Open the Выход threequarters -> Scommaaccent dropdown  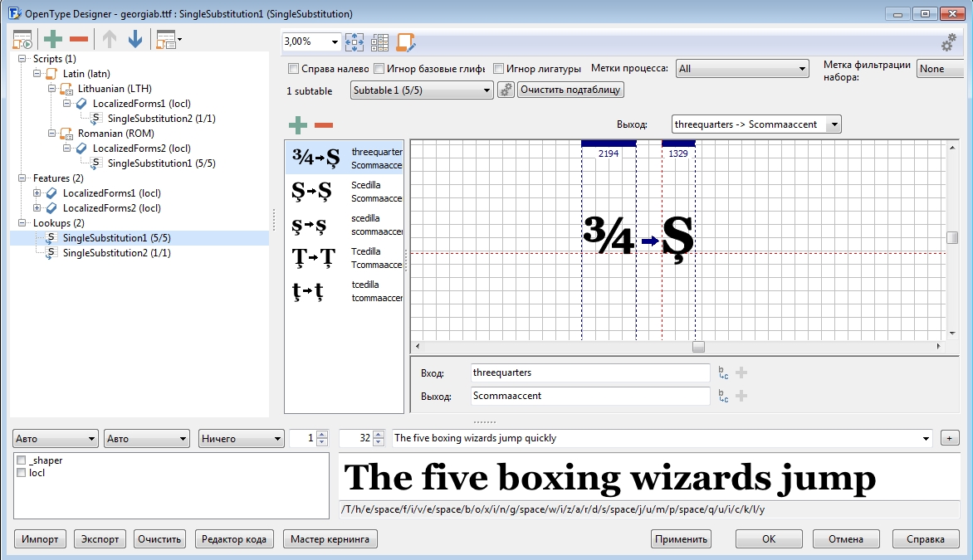tap(756, 124)
